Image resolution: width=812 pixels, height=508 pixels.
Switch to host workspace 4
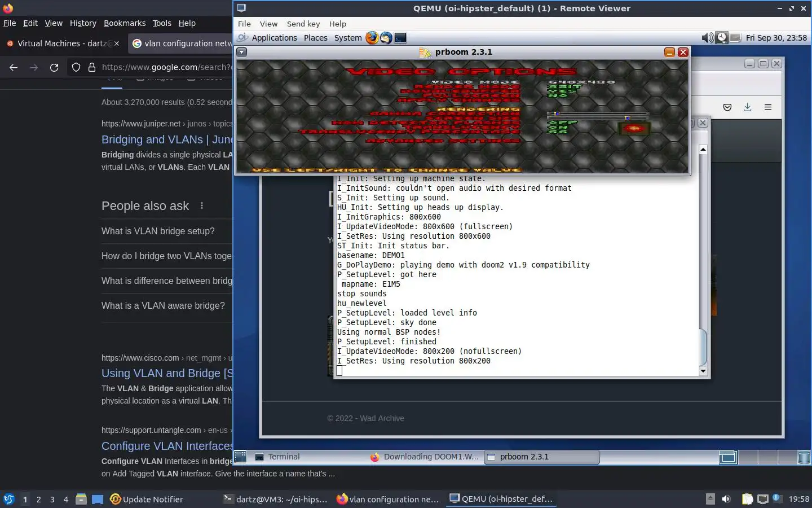[66, 500]
